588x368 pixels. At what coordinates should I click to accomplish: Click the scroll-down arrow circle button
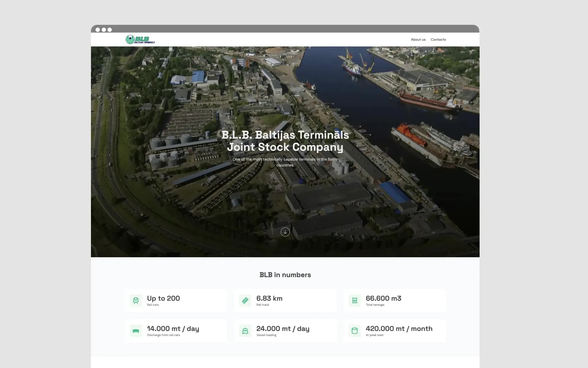click(285, 232)
